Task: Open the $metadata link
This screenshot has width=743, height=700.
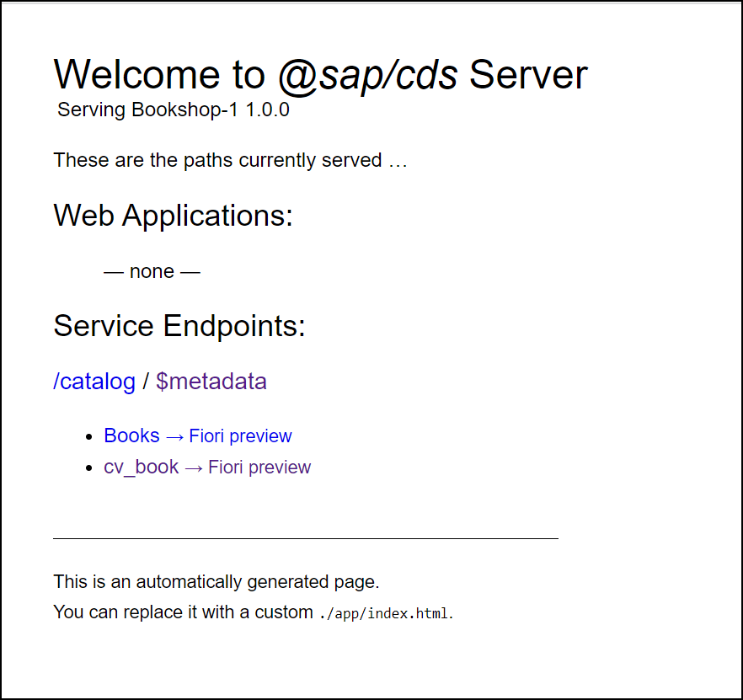Action: (211, 382)
